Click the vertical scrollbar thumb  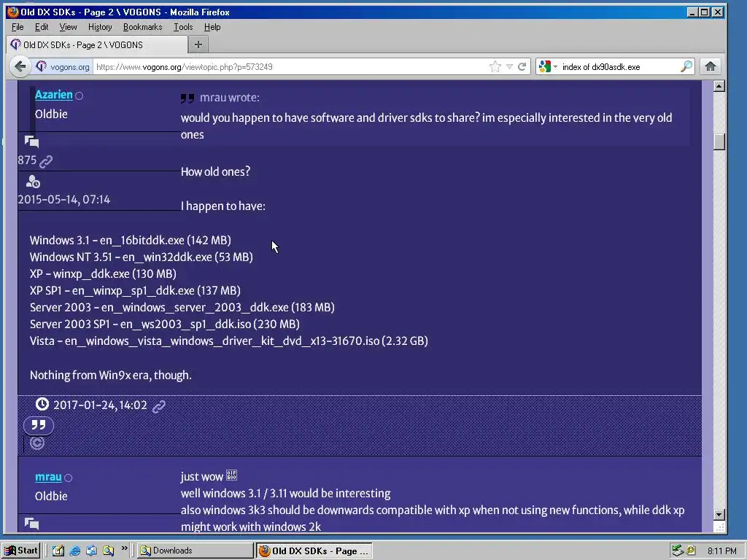click(719, 141)
